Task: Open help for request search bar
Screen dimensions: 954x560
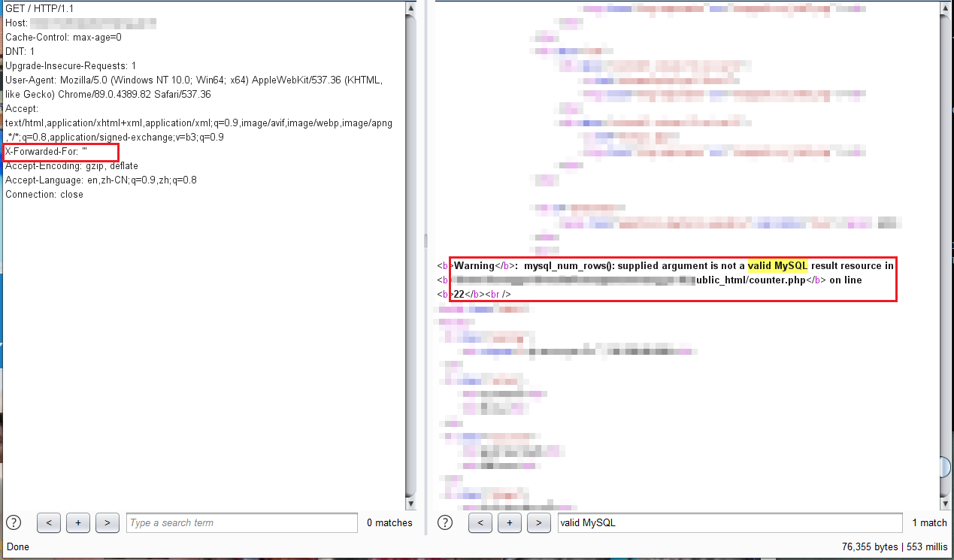Action: 14,522
